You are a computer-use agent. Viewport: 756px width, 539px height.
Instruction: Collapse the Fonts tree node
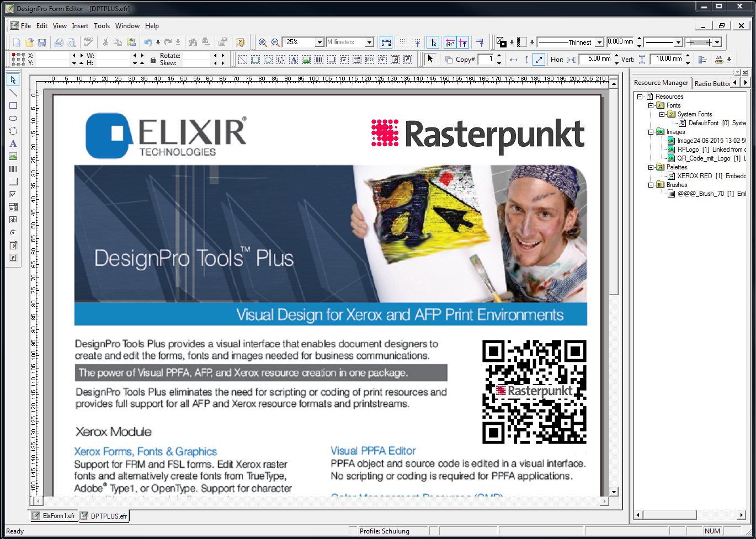pyautogui.click(x=651, y=105)
